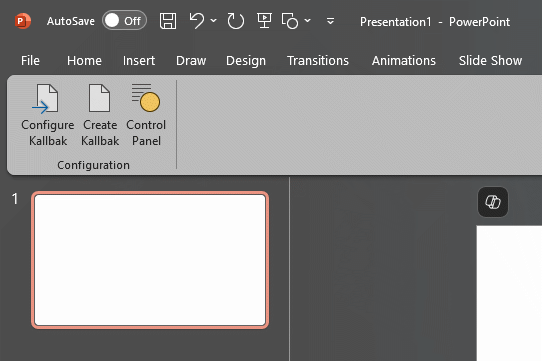The image size is (542, 361).
Task: Redo using the repeat arrow icon
Action: (x=236, y=21)
